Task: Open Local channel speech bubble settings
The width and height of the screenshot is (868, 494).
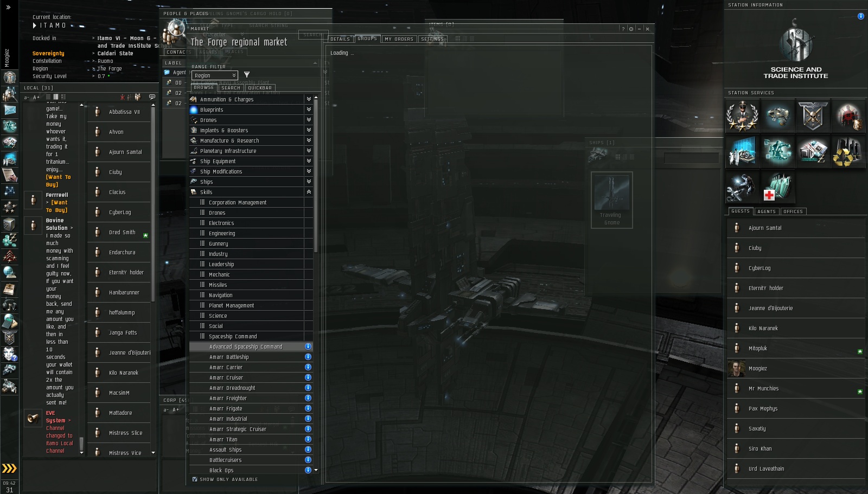Action: 152,97
